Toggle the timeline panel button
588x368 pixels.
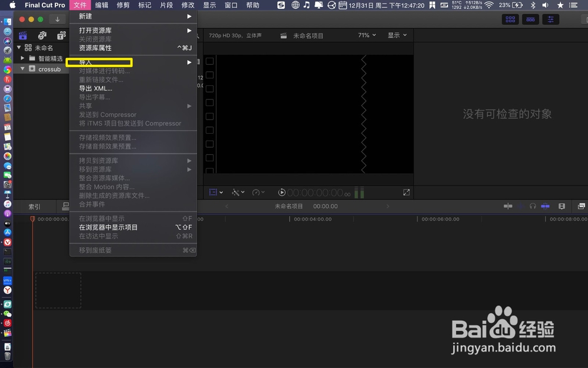coord(530,19)
